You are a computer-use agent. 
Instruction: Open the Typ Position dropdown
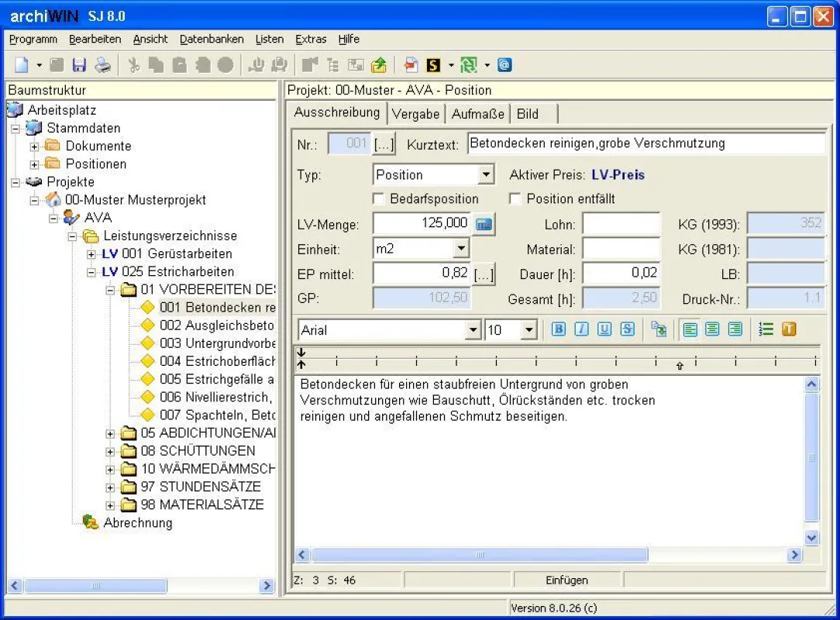(485, 174)
